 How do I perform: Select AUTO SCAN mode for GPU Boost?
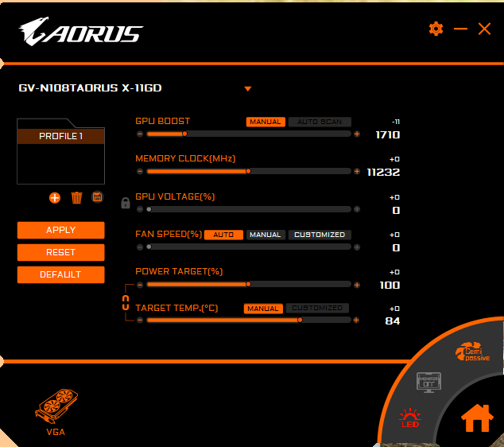[320, 122]
